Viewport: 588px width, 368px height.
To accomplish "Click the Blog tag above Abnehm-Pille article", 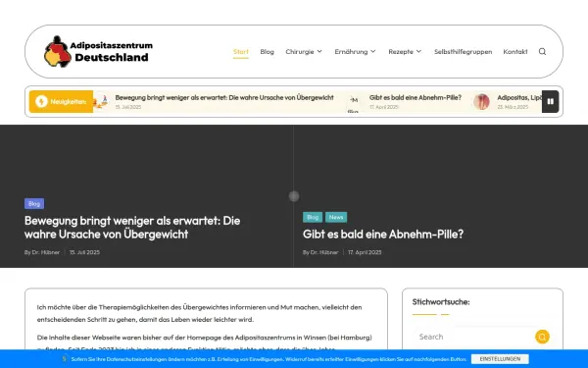I will (x=313, y=217).
